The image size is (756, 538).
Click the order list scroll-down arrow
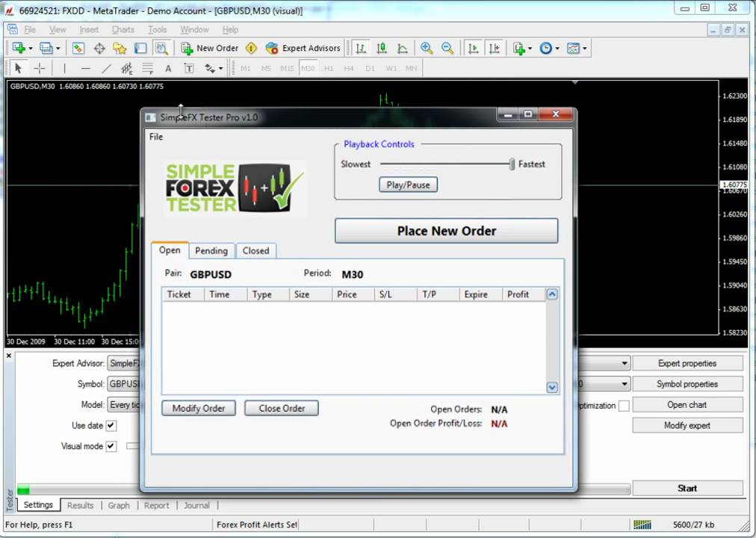pyautogui.click(x=552, y=387)
